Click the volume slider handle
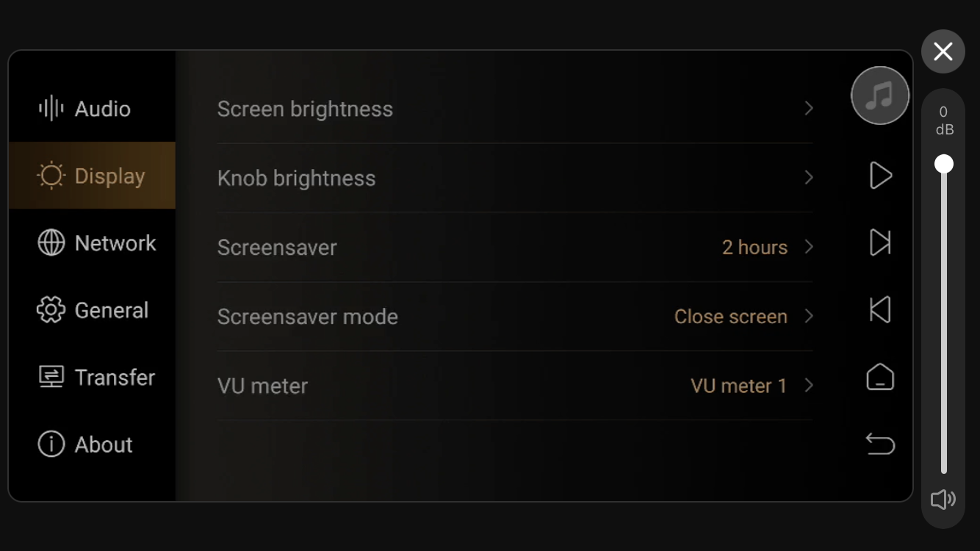This screenshot has height=551, width=980. tap(944, 164)
